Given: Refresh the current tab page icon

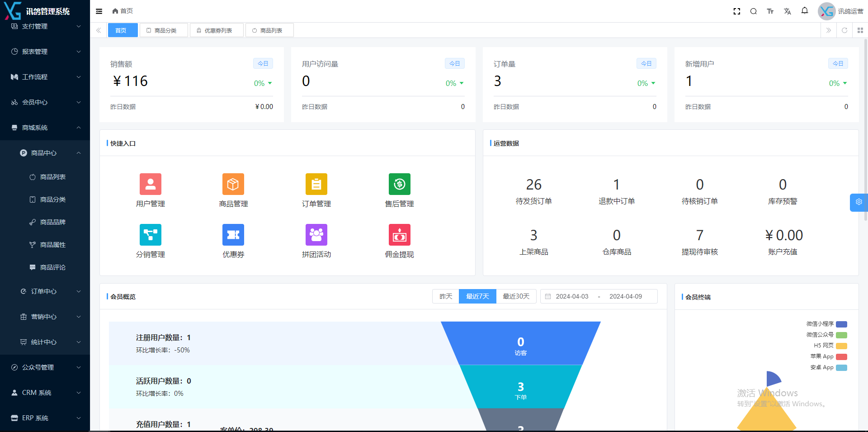Looking at the screenshot, I should [844, 30].
